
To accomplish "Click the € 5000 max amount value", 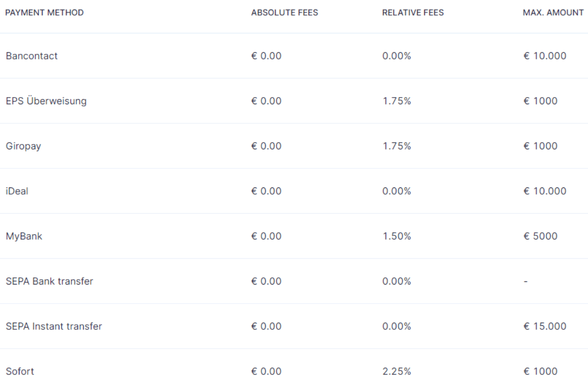I will click(540, 236).
